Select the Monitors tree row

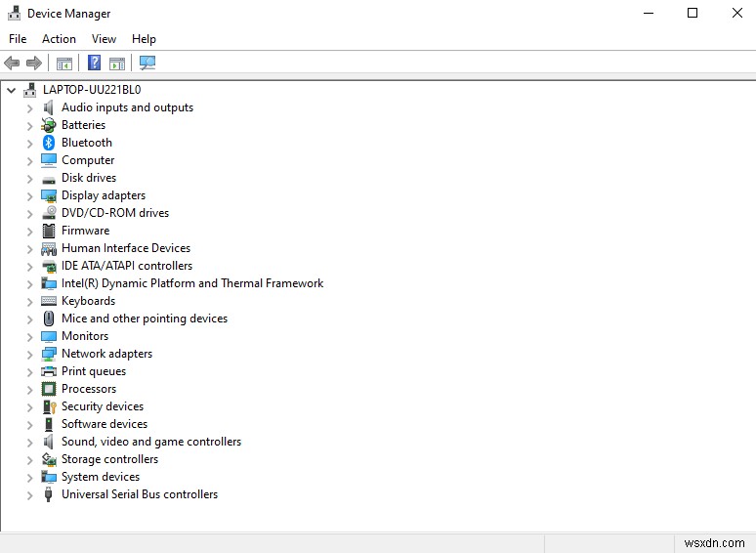coord(85,336)
